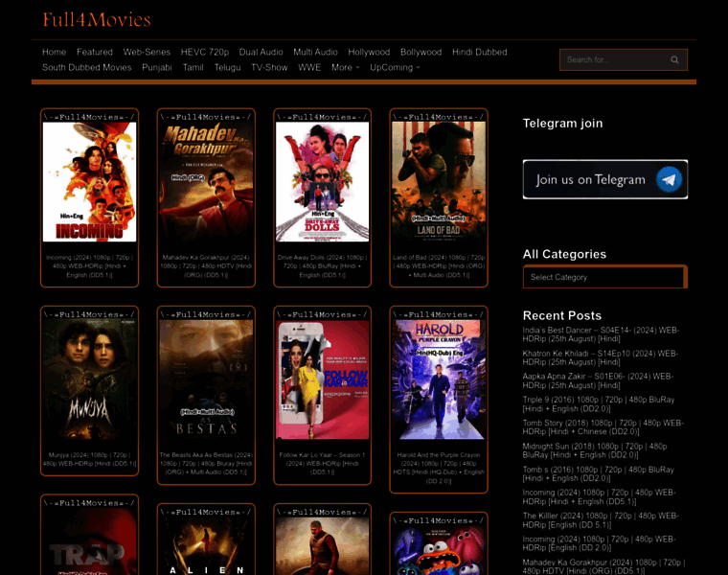The height and width of the screenshot is (575, 728).
Task: Open recent post India's Best Dancer S04E14
Action: coord(601,334)
